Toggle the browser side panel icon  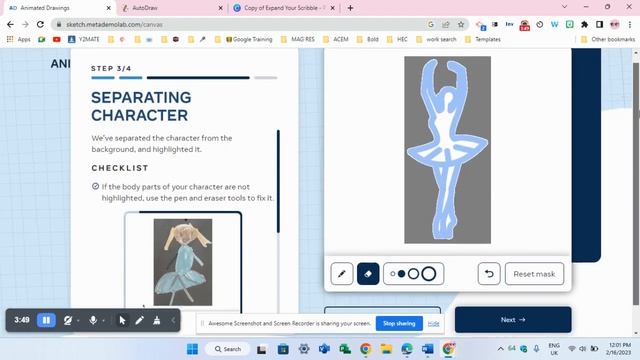(x=599, y=24)
